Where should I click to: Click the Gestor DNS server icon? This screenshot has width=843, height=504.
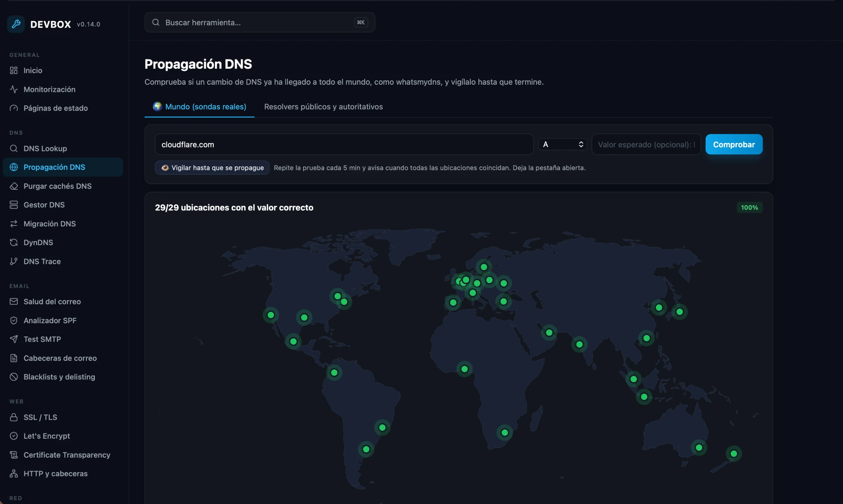tap(14, 205)
